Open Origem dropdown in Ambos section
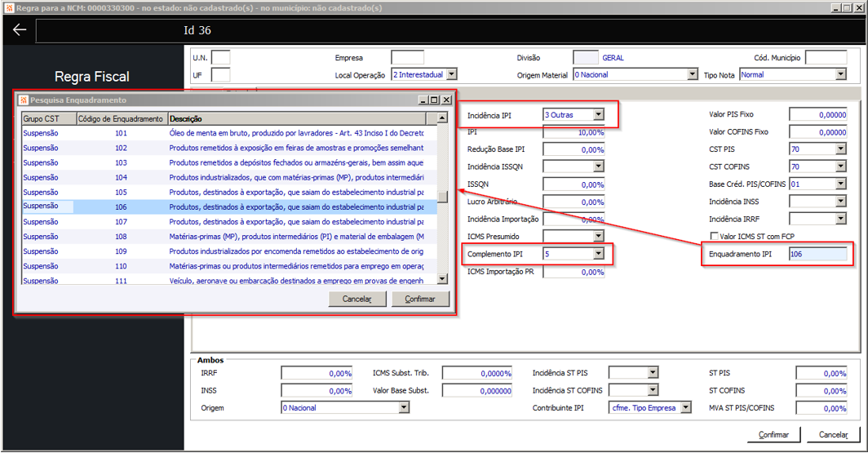Image resolution: width=868 pixels, height=453 pixels. click(404, 407)
